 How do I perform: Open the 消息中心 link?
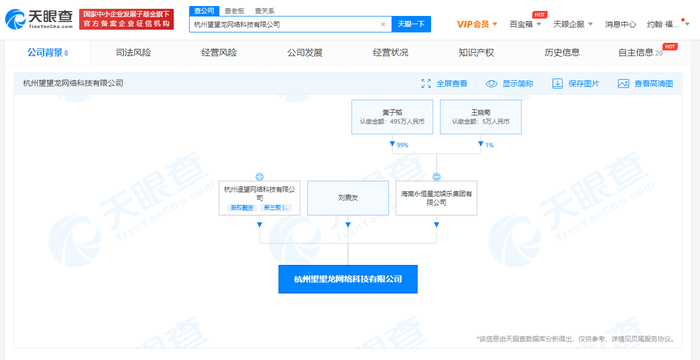[x=620, y=24]
